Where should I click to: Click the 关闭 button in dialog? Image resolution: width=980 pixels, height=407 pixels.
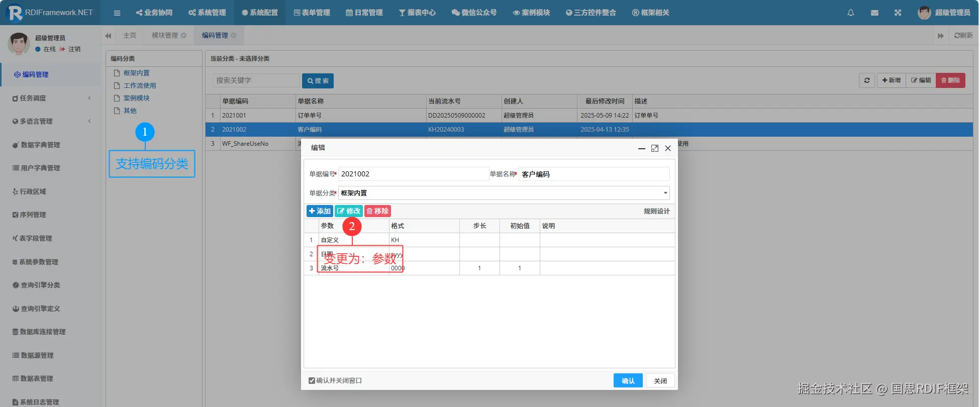coord(660,381)
